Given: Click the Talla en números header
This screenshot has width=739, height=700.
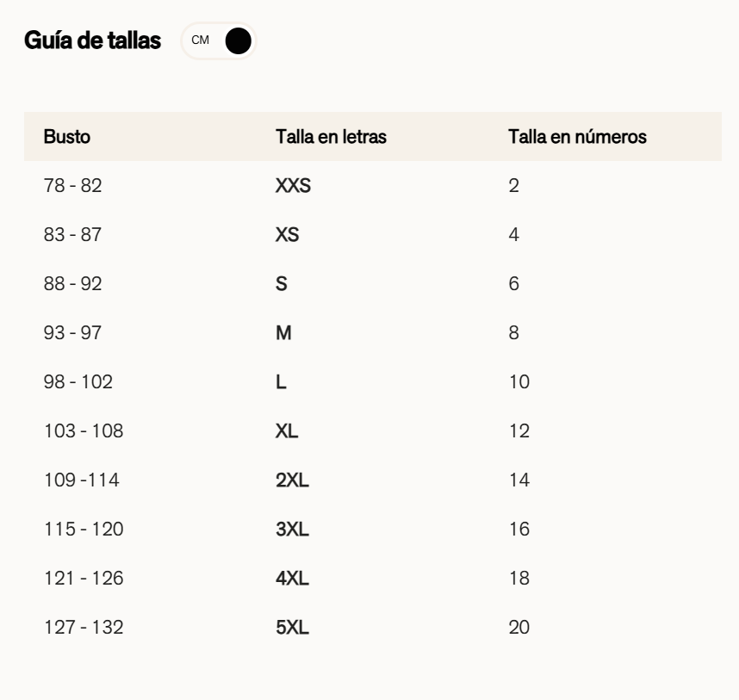Looking at the screenshot, I should [577, 136].
